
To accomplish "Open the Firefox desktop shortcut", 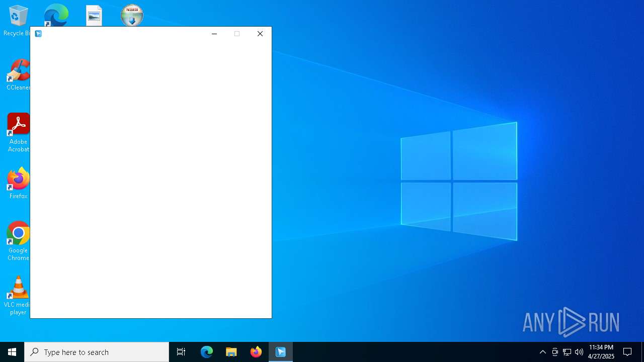I will [x=18, y=184].
